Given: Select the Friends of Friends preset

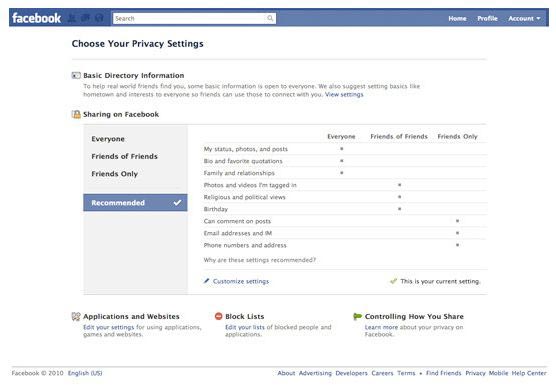Looking at the screenshot, I should tap(124, 156).
